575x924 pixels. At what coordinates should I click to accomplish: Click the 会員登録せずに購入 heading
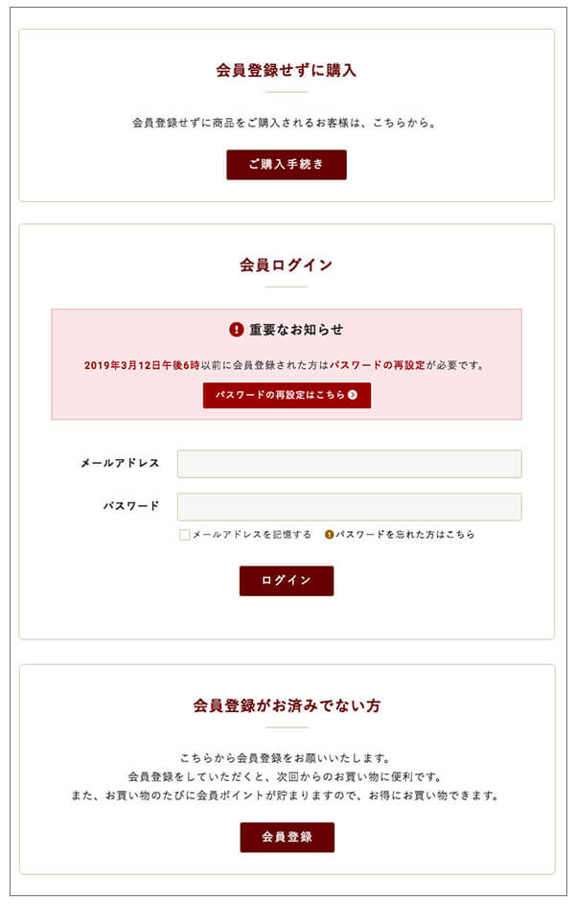click(287, 70)
